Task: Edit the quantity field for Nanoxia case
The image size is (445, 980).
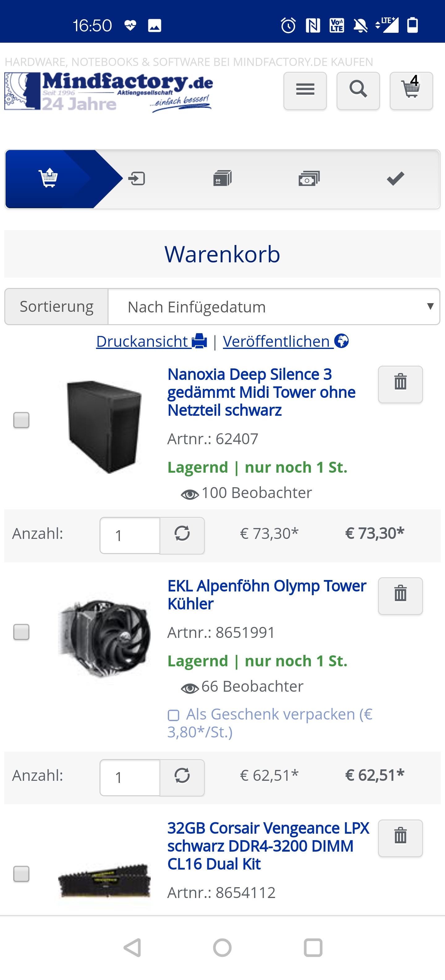Action: click(x=129, y=535)
